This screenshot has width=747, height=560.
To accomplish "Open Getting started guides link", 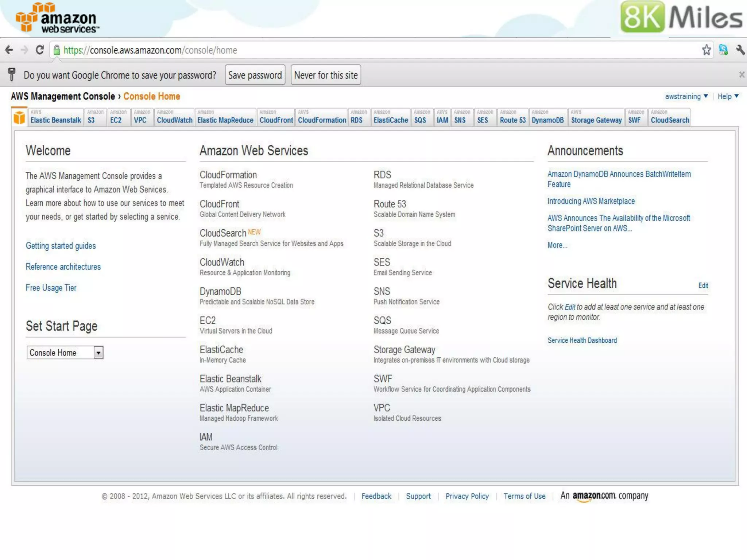I will click(x=61, y=246).
